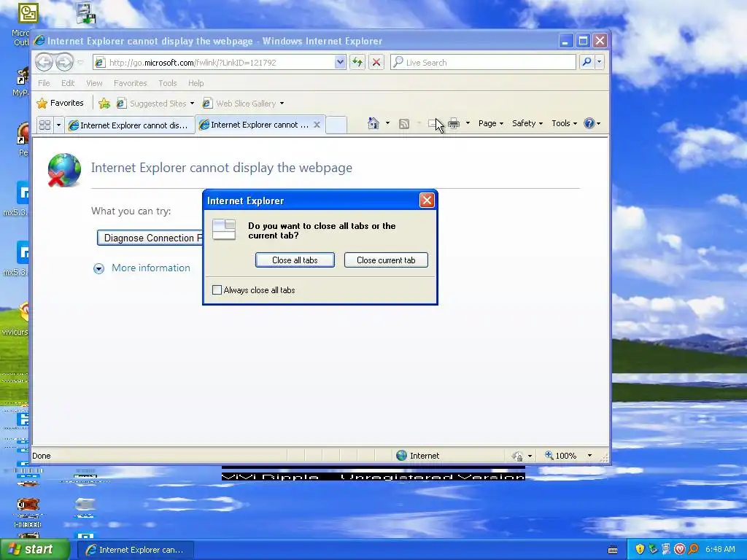Screen dimensions: 747x560
Task: Click the Internet zone globe in status bar
Action: click(402, 455)
